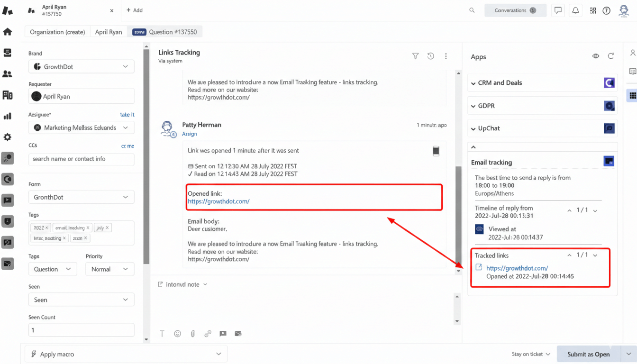
Task: Click the attachment paperclip icon
Action: click(192, 334)
